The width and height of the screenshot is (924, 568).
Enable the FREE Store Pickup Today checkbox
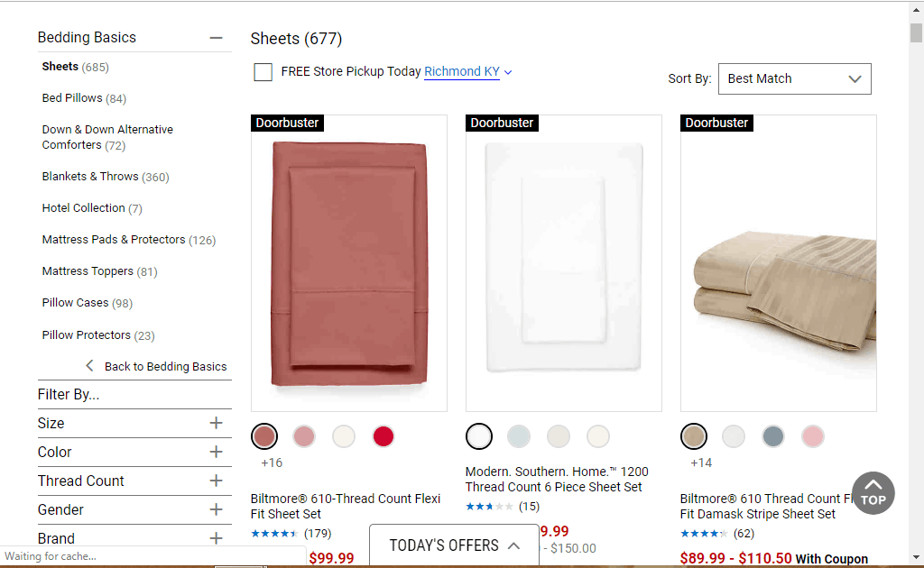point(263,72)
